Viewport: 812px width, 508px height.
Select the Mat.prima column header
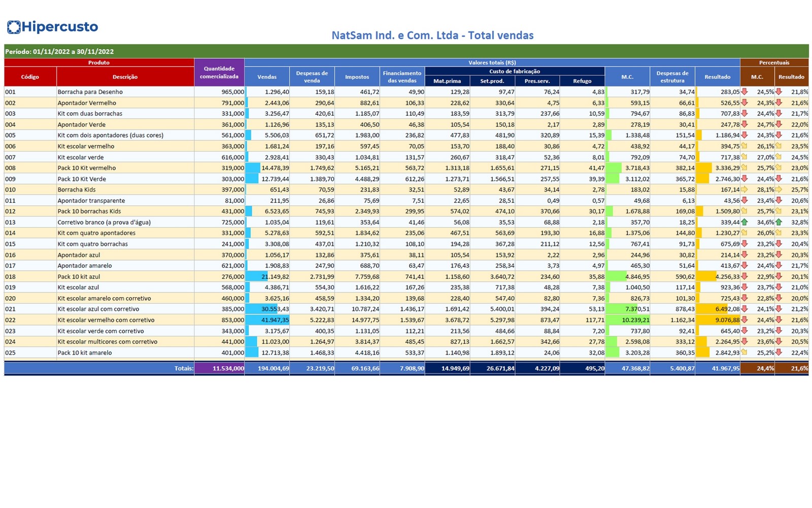[447, 81]
